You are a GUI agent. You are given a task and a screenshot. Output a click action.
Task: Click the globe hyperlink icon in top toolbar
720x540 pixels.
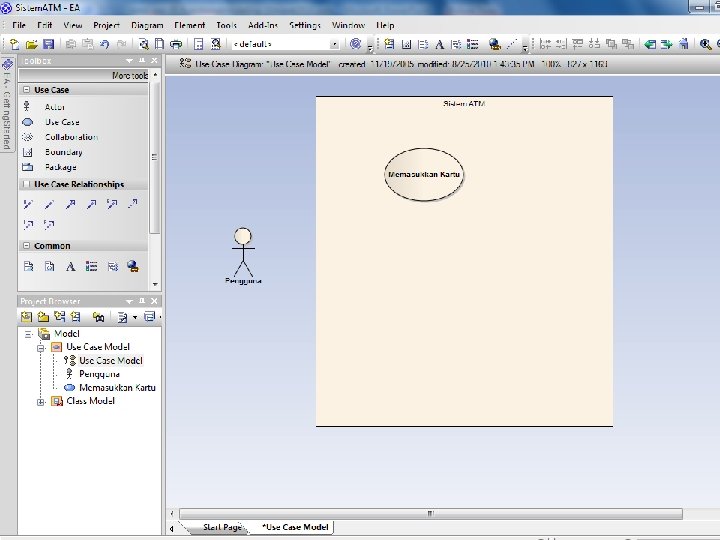(495, 44)
